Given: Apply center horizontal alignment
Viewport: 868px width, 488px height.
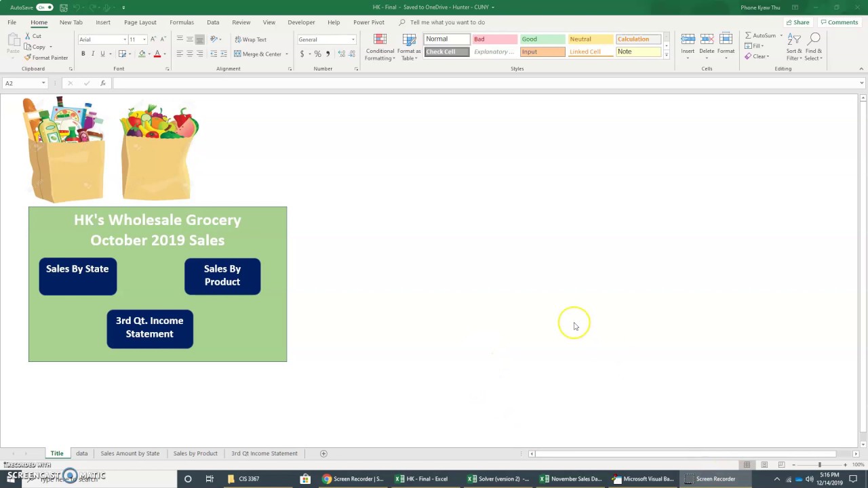Looking at the screenshot, I should (x=189, y=54).
